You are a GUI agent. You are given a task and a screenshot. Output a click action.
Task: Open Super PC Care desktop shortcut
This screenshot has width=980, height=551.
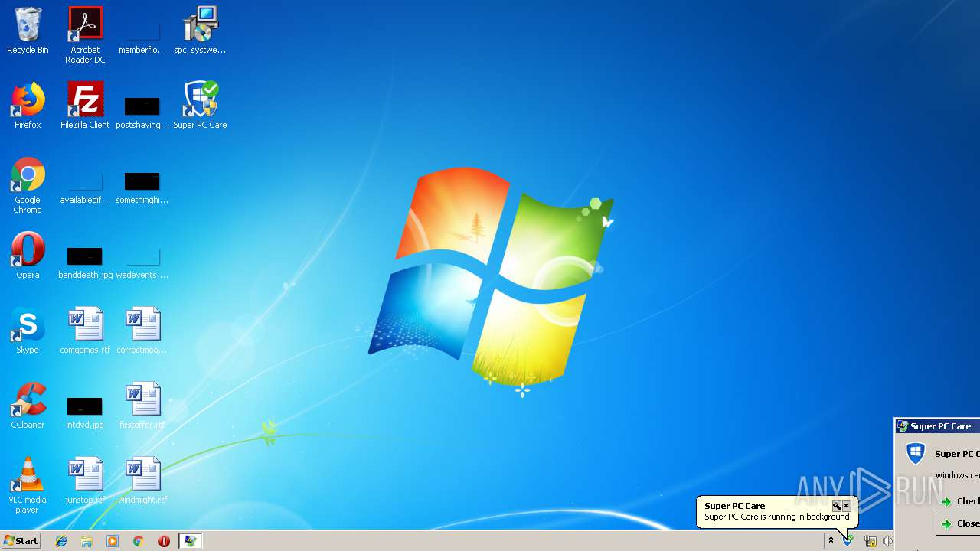(x=200, y=106)
